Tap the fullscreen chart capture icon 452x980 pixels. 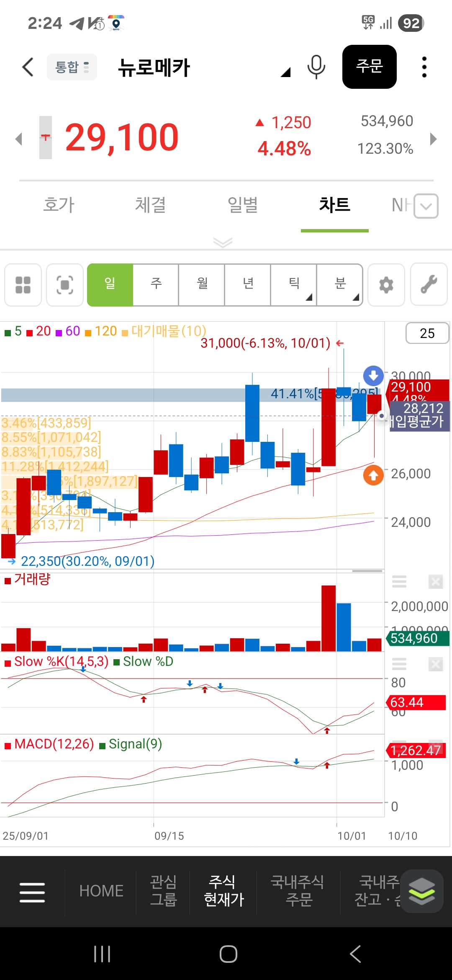(x=65, y=285)
